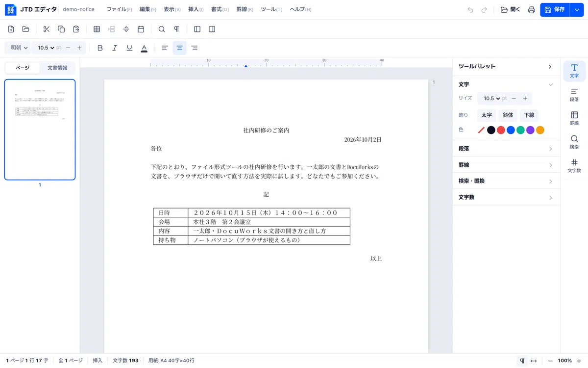The image size is (588, 368).
Task: Undo with the curved arrow icon
Action: pos(470,10)
